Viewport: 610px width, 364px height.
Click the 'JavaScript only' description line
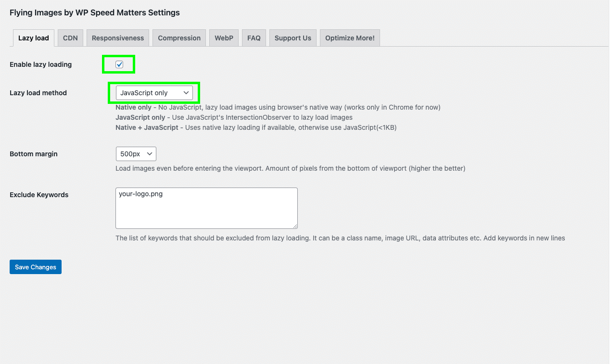coord(234,117)
